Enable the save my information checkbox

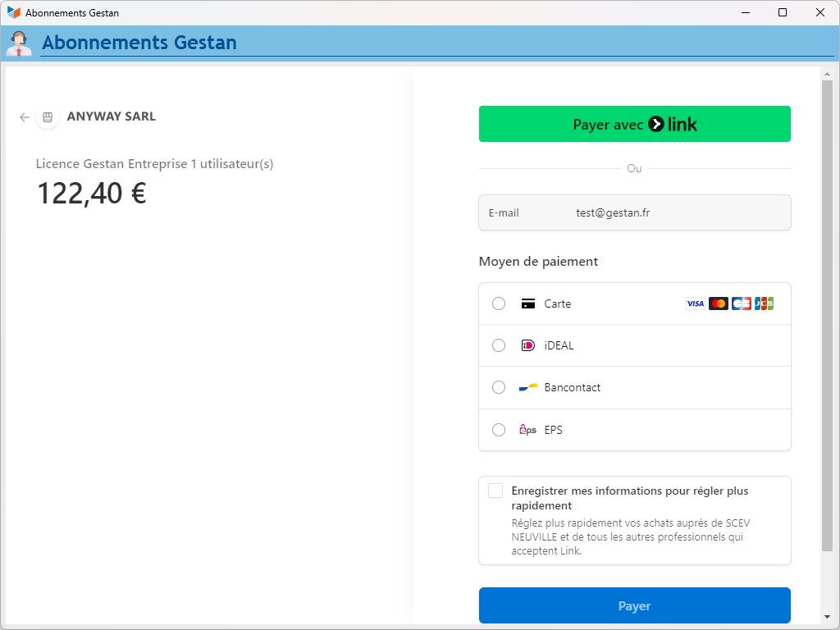pyautogui.click(x=495, y=491)
